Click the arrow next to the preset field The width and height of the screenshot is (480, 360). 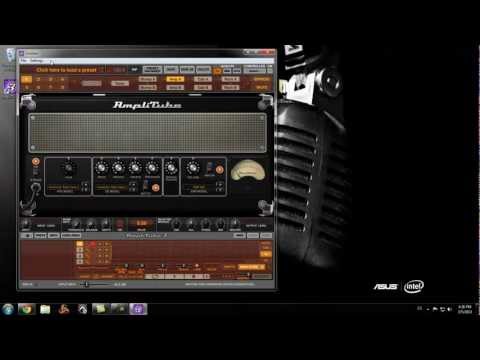[134, 70]
